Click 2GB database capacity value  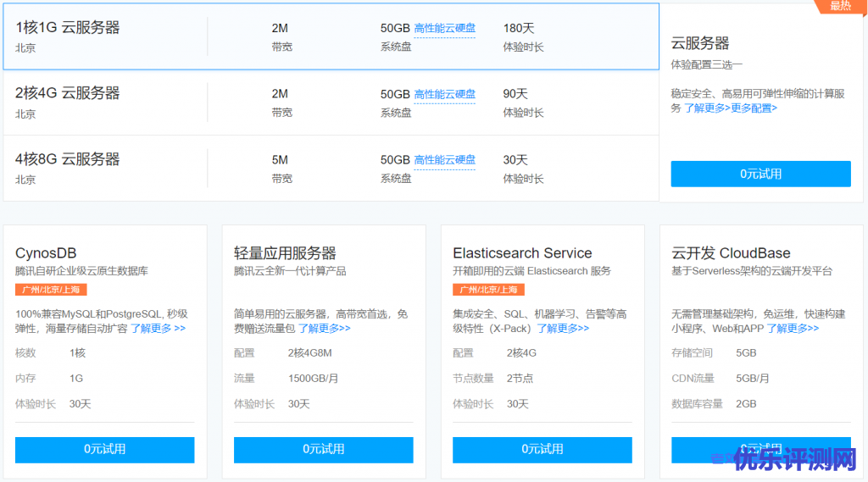pos(746,404)
